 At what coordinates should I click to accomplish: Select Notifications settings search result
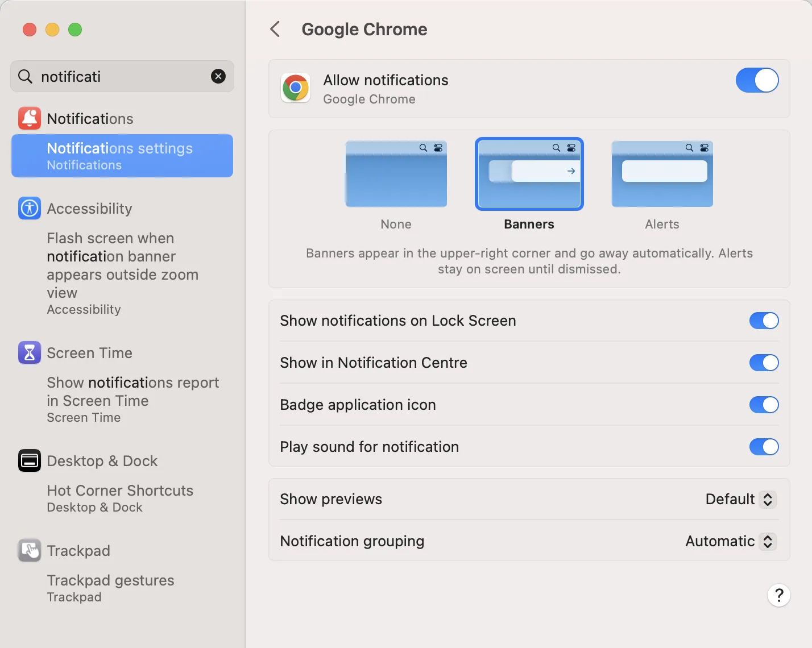122,156
